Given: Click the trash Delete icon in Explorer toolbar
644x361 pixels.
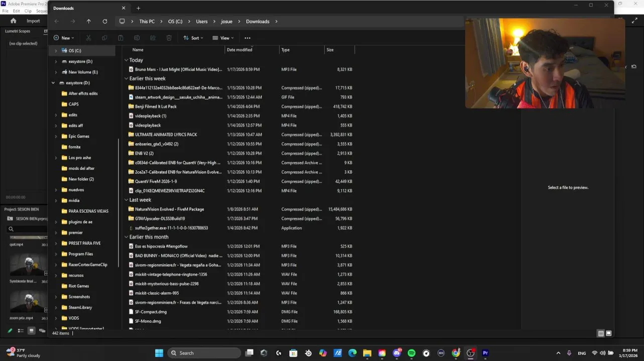Looking at the screenshot, I should pyautogui.click(x=169, y=38).
